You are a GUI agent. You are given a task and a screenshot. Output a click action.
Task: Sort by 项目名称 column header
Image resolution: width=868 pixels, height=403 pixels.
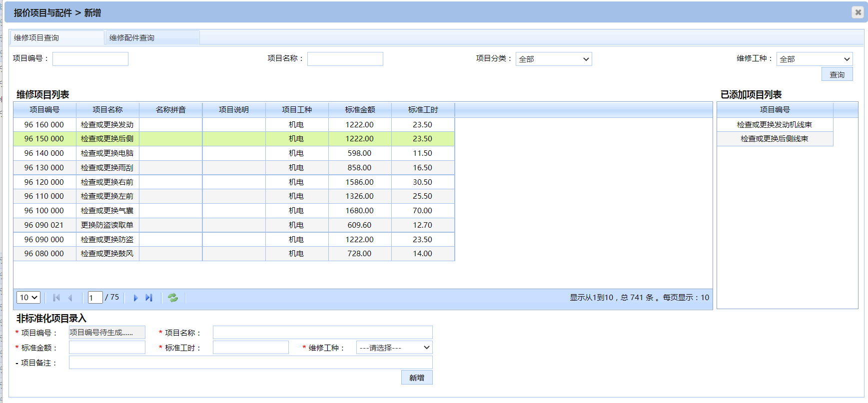pyautogui.click(x=107, y=110)
